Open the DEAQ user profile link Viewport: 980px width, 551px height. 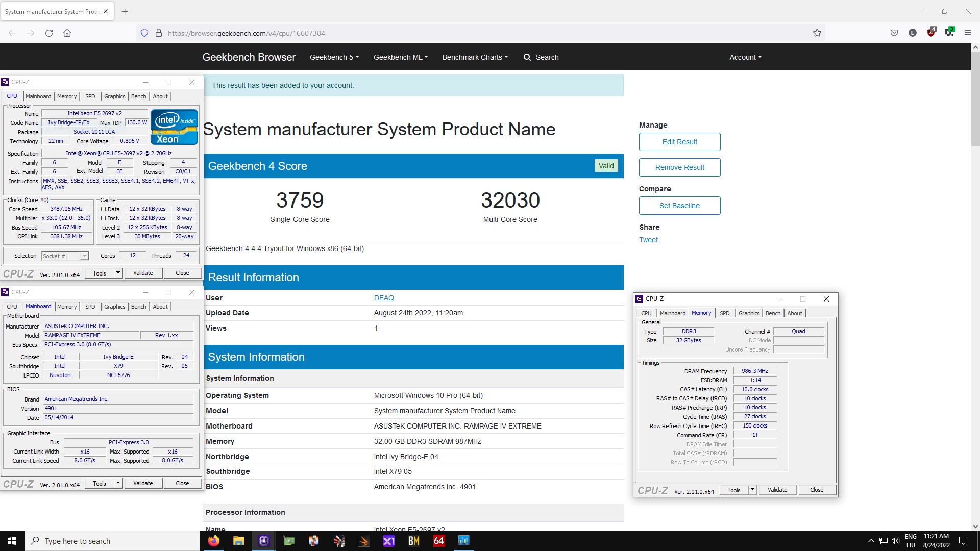[384, 298]
